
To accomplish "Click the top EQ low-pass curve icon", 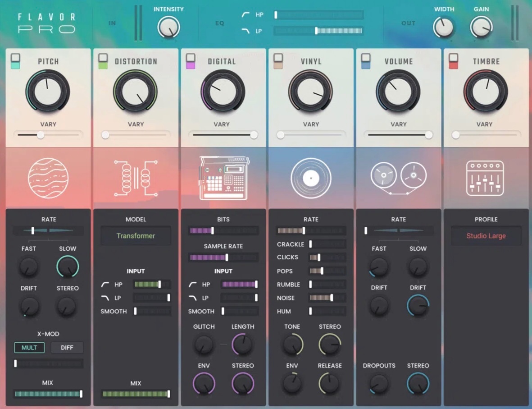I will (x=246, y=31).
